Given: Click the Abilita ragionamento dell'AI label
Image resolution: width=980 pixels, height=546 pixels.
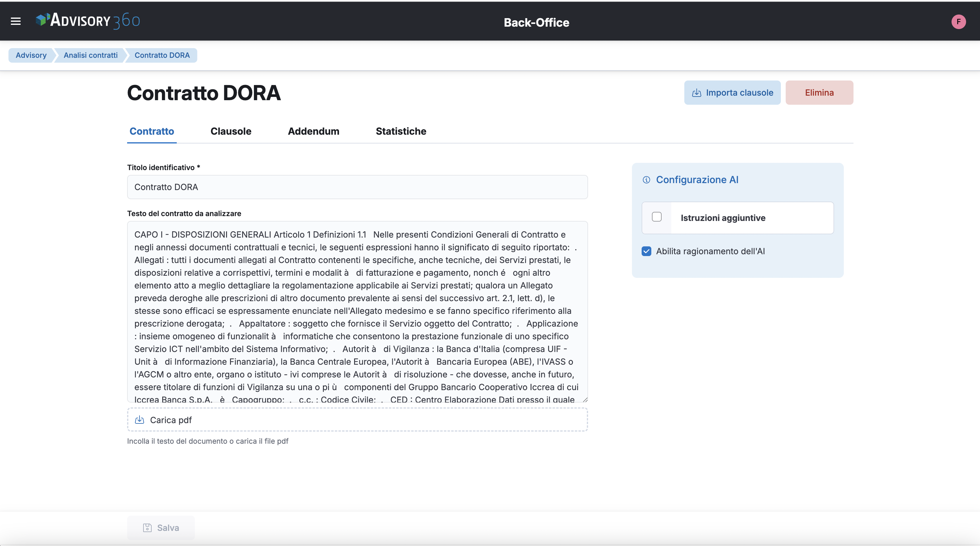Looking at the screenshot, I should click(x=710, y=251).
